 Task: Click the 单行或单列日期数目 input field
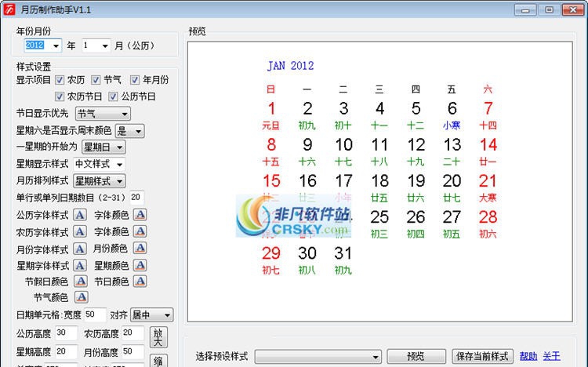(137, 198)
